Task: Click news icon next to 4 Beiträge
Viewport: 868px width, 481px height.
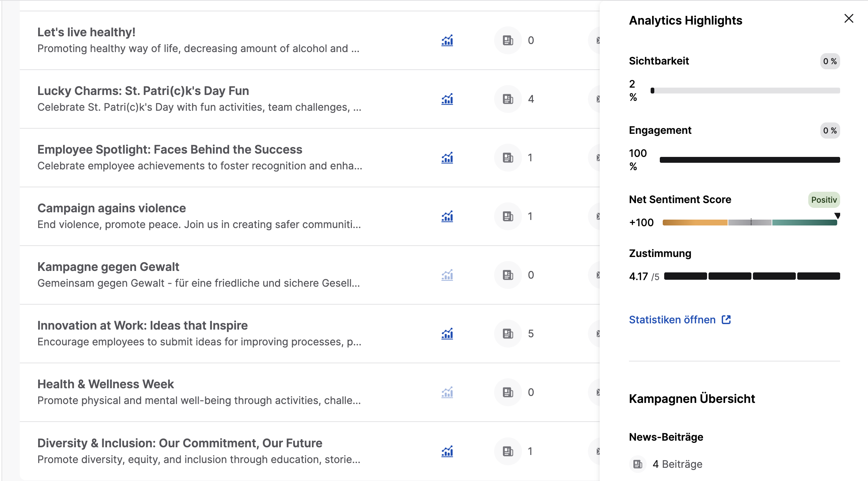Action: [638, 464]
